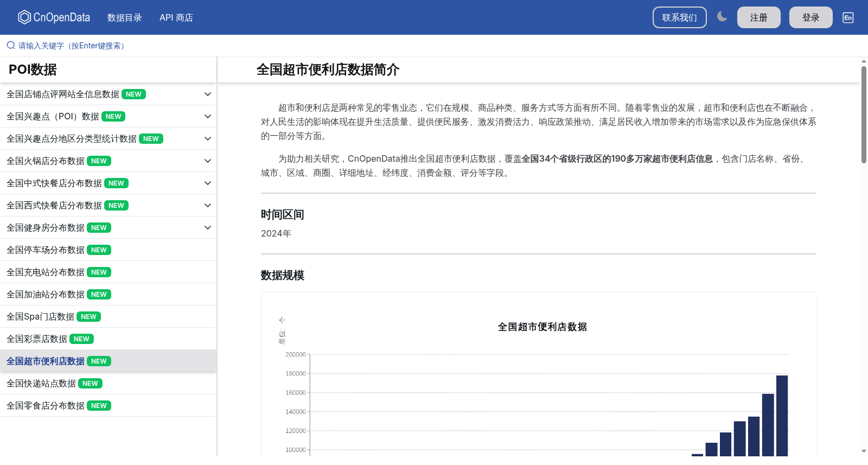
Task: Expand 全国西式快餐店分布数据 chevron
Action: 207,206
